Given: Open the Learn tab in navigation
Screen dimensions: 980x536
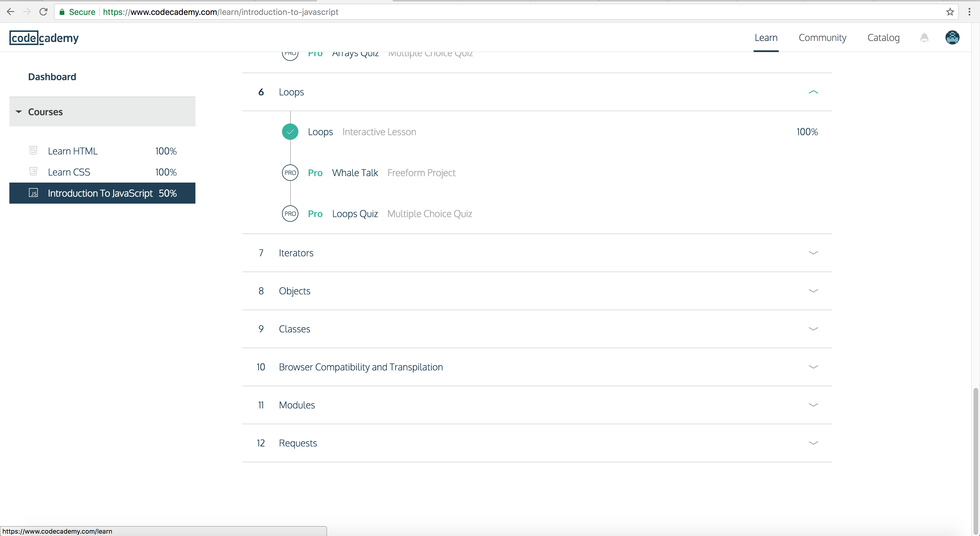Looking at the screenshot, I should (766, 38).
